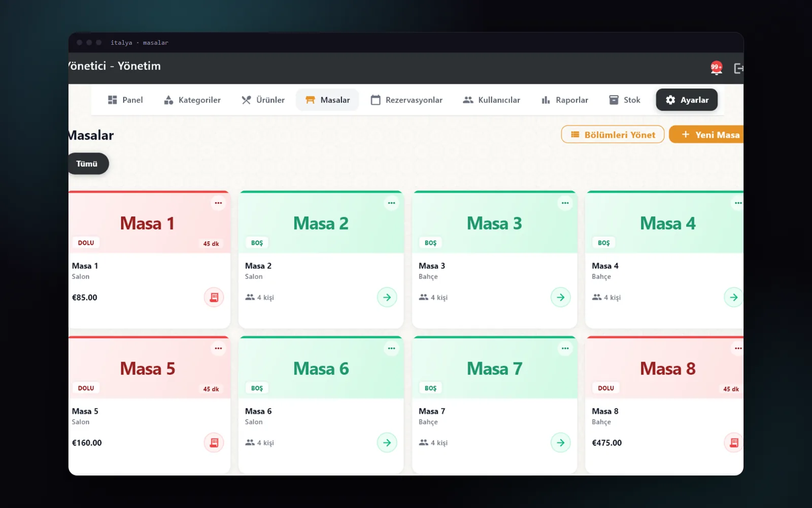Screen dimensions: 812x508
Task: Click the BOŞ badge on Masa 4
Action: coord(603,243)
